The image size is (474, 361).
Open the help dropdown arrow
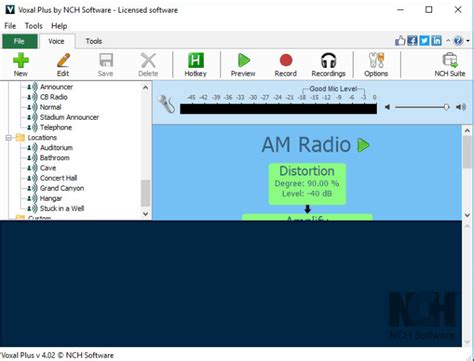pos(468,41)
